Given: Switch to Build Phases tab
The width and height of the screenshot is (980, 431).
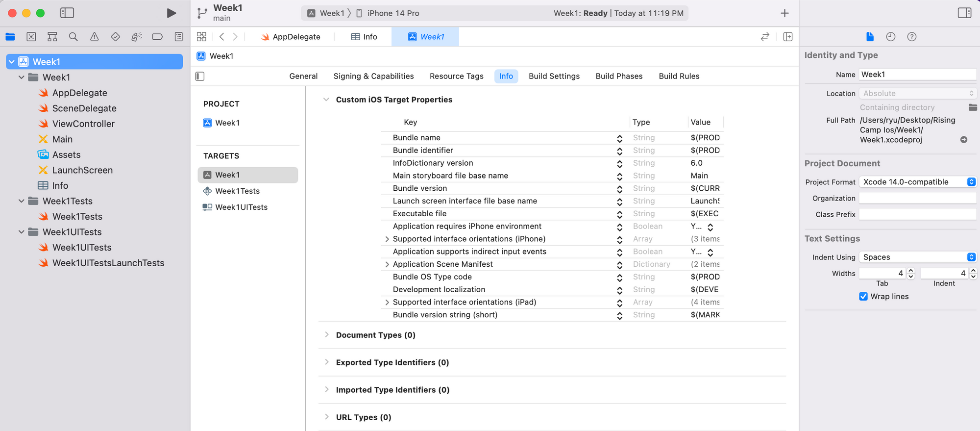Looking at the screenshot, I should [619, 76].
